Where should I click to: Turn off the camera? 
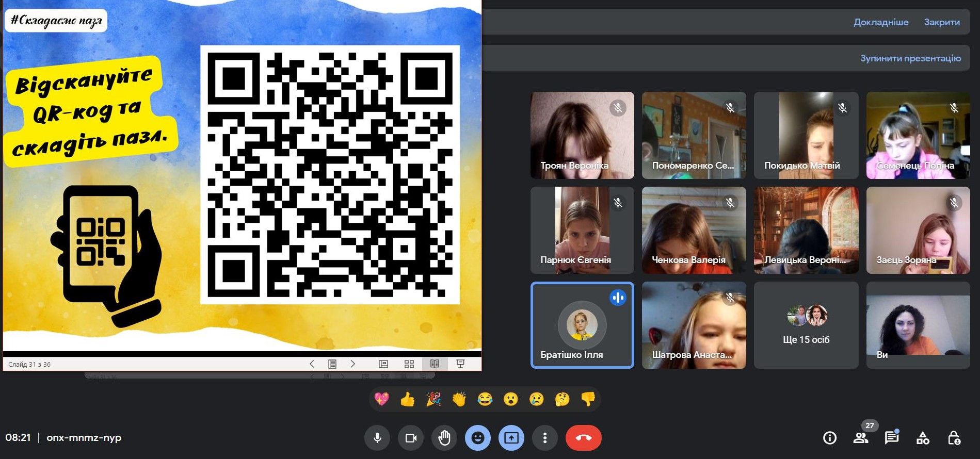(411, 438)
